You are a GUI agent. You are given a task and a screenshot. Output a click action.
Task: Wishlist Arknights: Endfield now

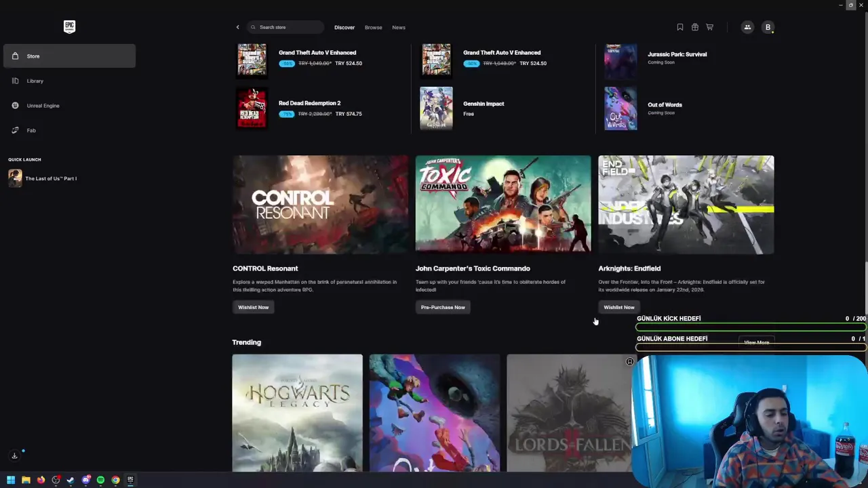pyautogui.click(x=619, y=307)
